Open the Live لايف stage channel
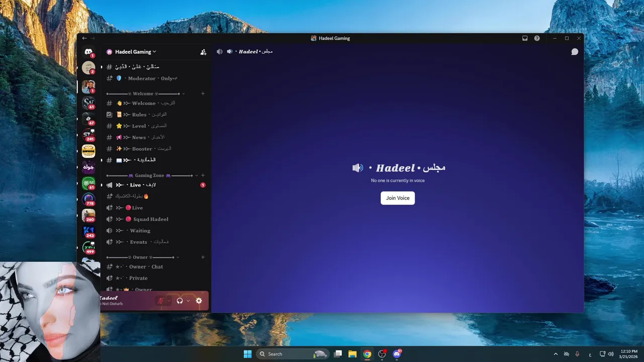 (155, 185)
